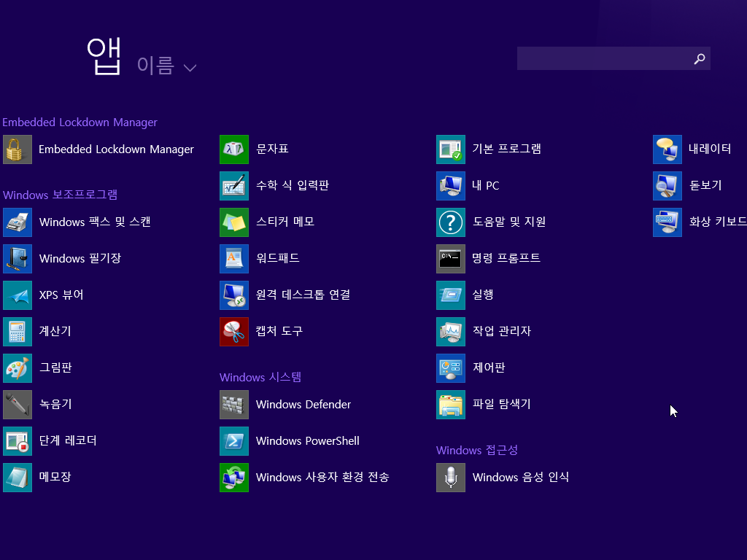Select the Windows 보조프로그램 group header

[x=60, y=195]
